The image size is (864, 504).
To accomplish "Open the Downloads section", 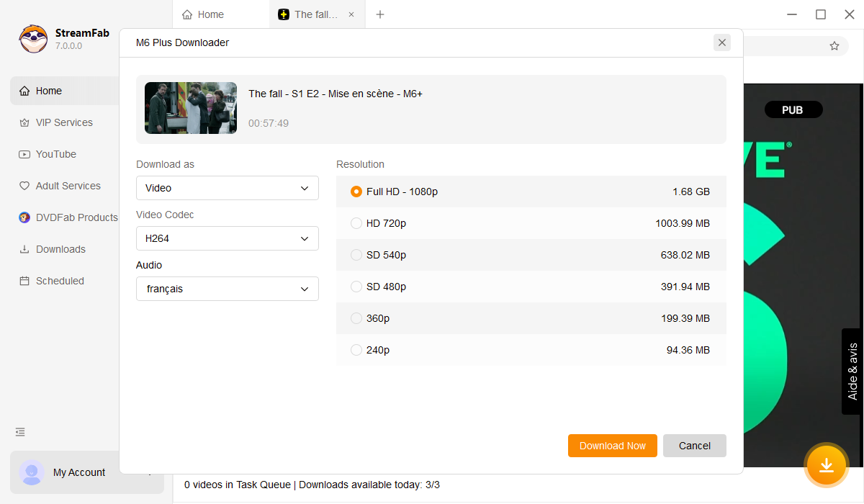I will [60, 249].
